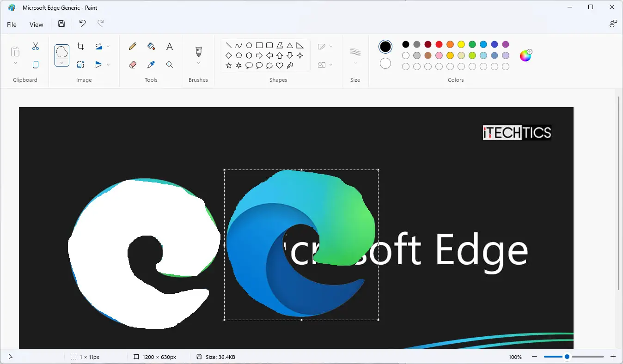
Task: Expand the selection shape dropdown
Action: 62,63
